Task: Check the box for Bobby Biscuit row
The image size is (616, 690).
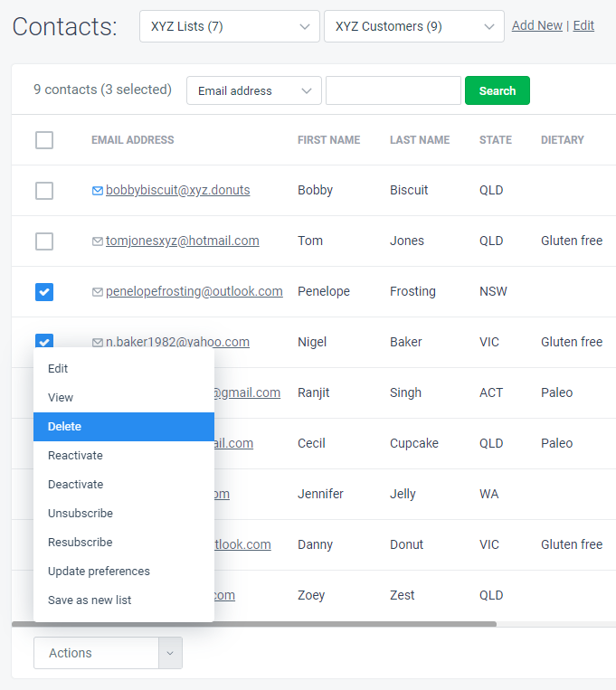Action: point(44,191)
